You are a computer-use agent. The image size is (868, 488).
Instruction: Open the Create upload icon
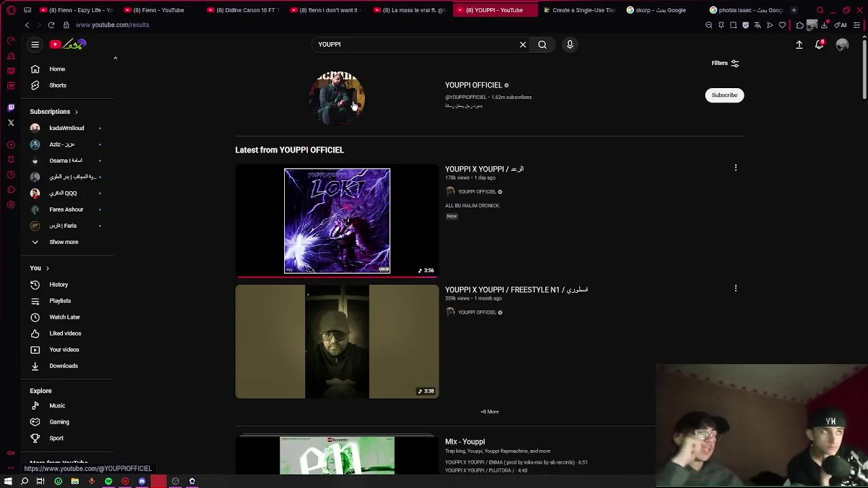[799, 45]
